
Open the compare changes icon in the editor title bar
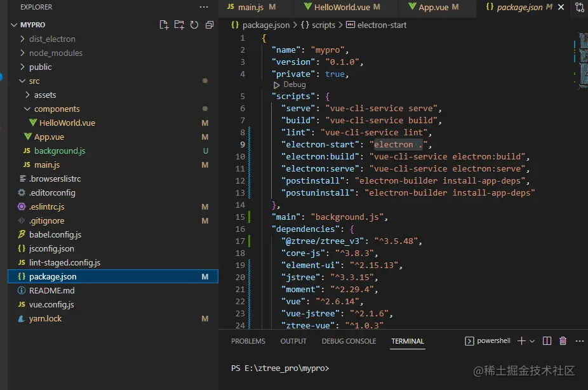pos(580,7)
